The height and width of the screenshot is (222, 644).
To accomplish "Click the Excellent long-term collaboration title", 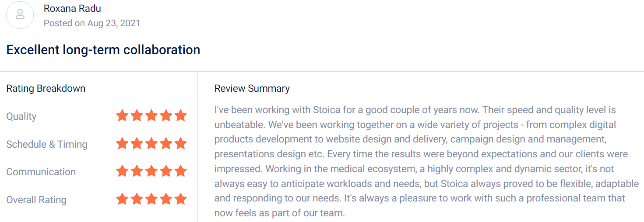I will click(103, 50).
